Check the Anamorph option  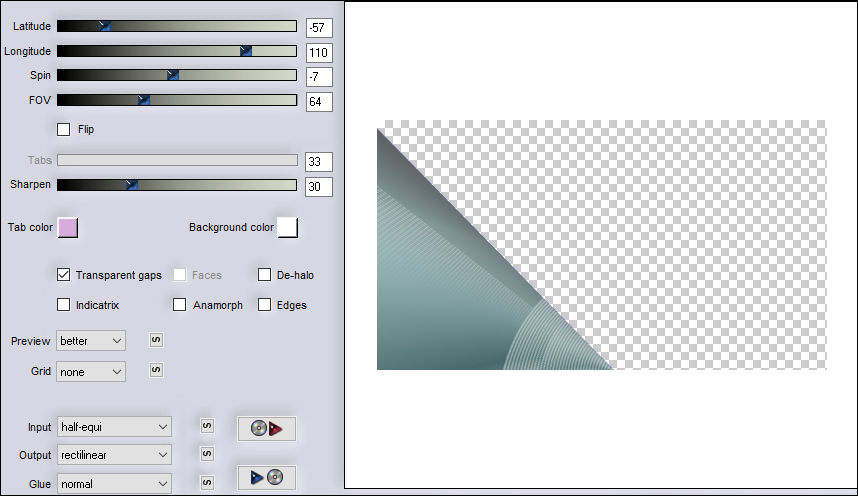179,305
